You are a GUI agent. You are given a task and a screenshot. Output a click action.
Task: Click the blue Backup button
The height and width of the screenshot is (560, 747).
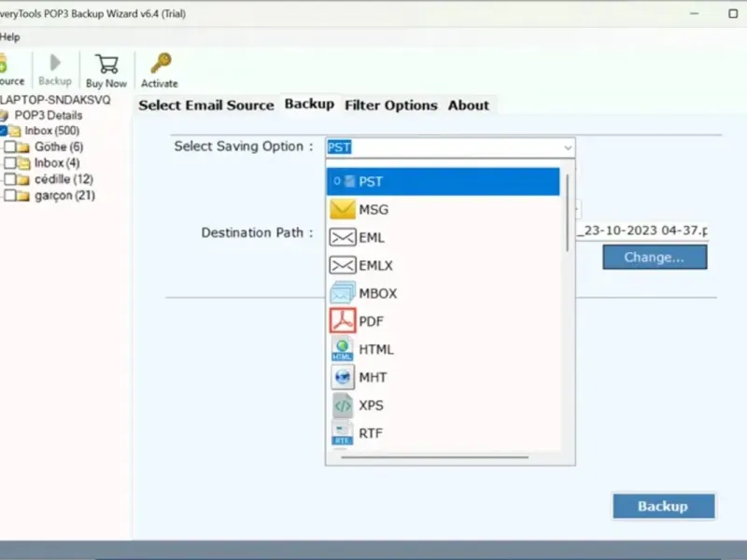(664, 506)
